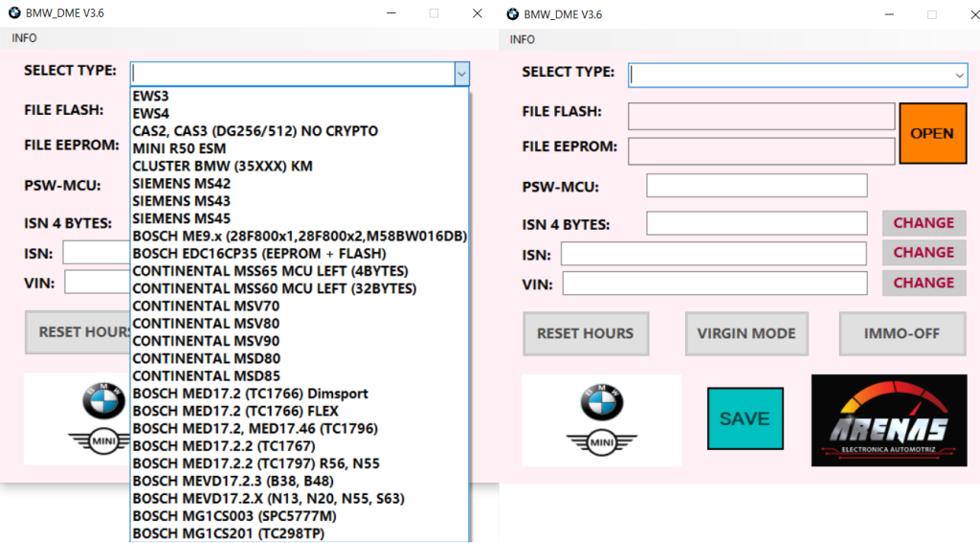Click BMW MINI logo in left window

[78, 419]
